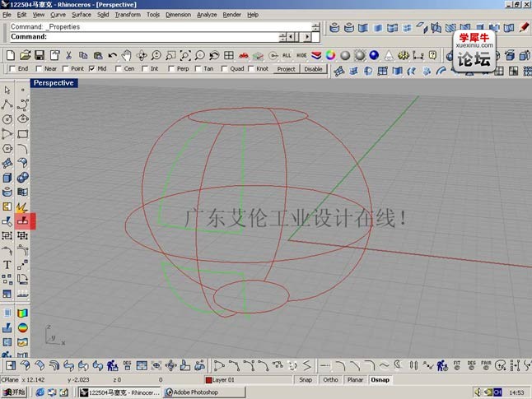Click the four viewports layout icon
This screenshot has width=532, height=399.
coord(229,55)
